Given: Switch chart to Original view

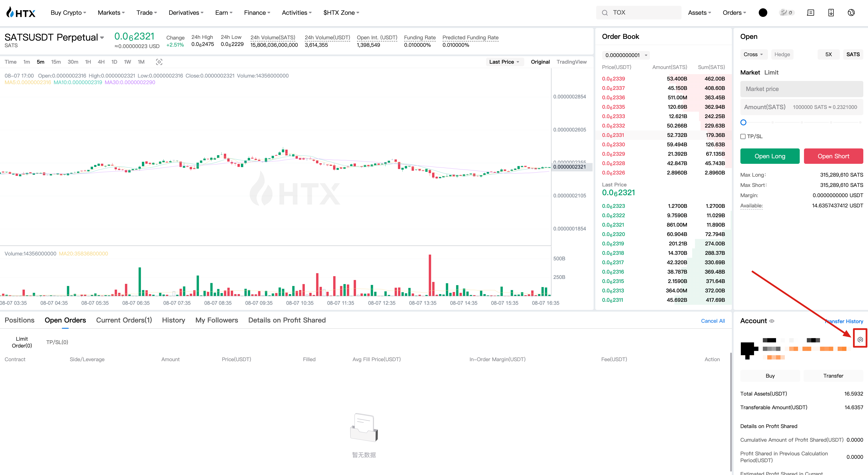Looking at the screenshot, I should coord(540,62).
